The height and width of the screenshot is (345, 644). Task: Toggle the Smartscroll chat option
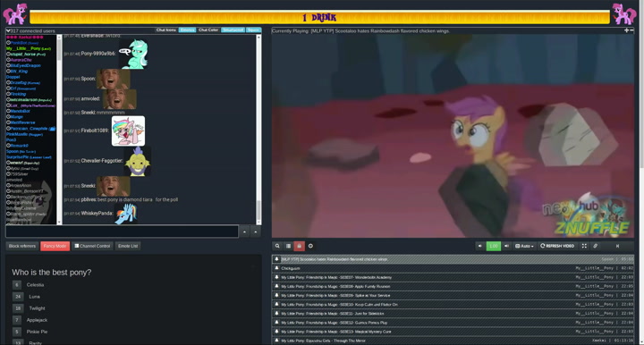233,30
